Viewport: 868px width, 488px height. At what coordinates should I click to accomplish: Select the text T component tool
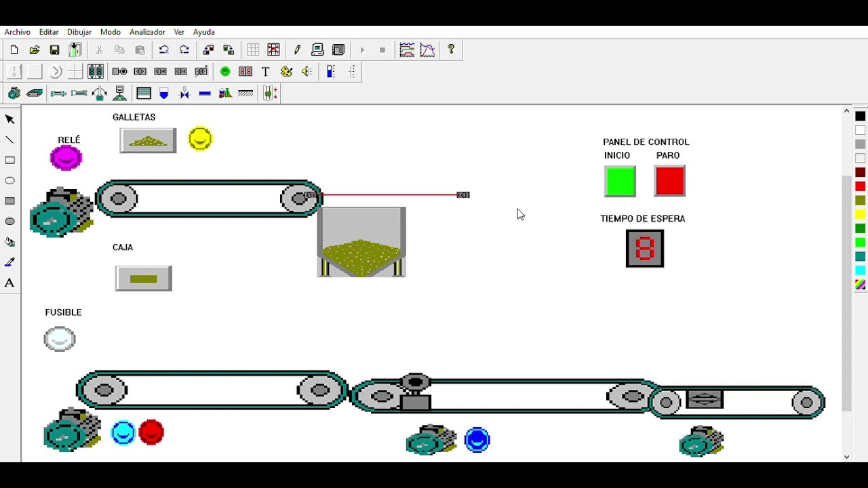266,72
